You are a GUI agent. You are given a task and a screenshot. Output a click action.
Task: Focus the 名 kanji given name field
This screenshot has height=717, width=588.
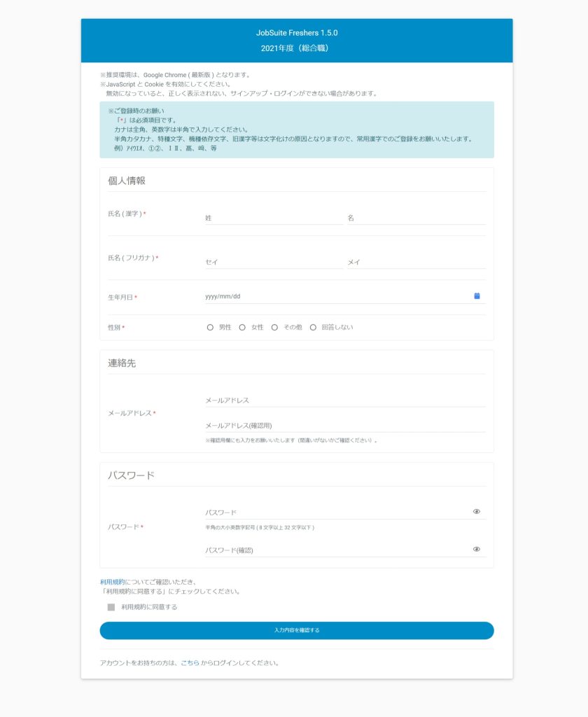point(416,218)
